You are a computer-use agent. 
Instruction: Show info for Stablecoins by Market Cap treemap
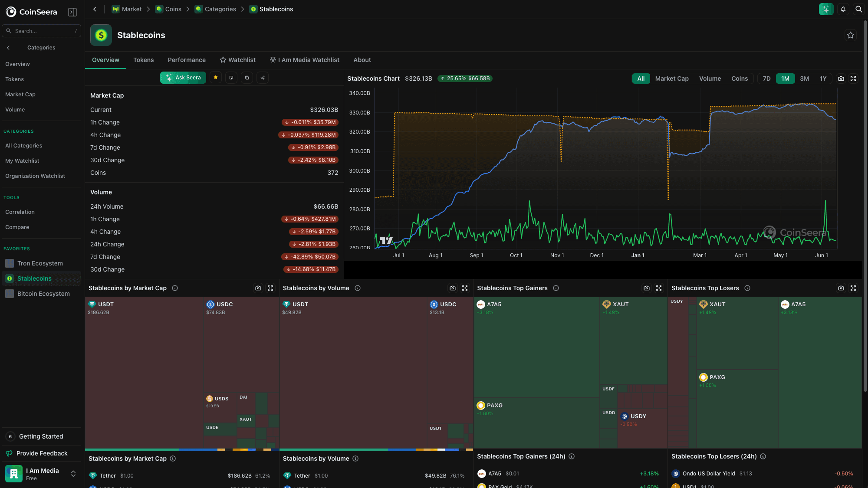coord(175,288)
